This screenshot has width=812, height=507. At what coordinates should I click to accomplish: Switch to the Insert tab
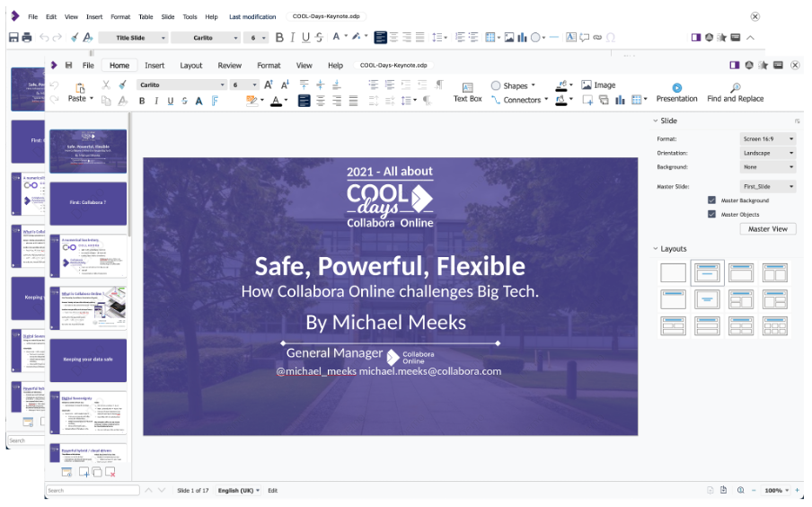154,66
